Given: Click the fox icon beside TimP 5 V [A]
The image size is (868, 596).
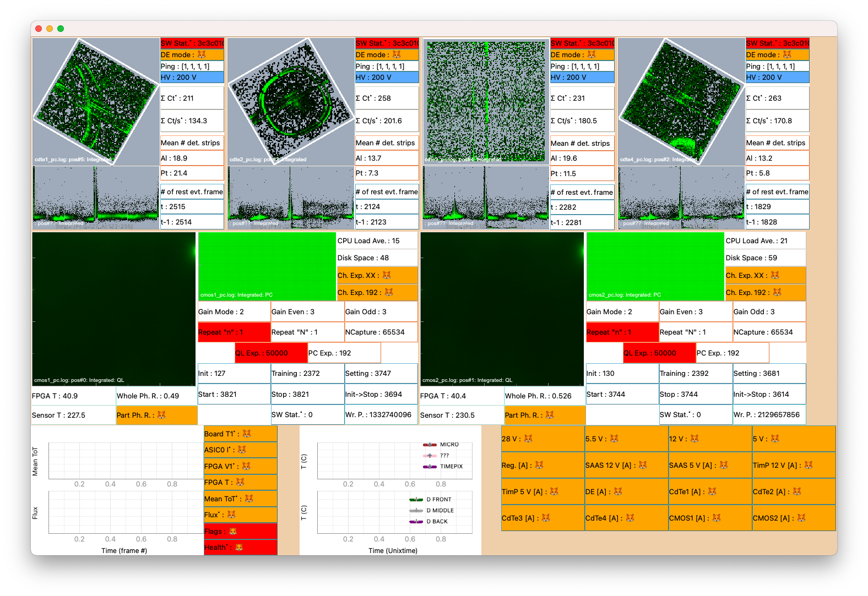Looking at the screenshot, I should click(x=554, y=491).
